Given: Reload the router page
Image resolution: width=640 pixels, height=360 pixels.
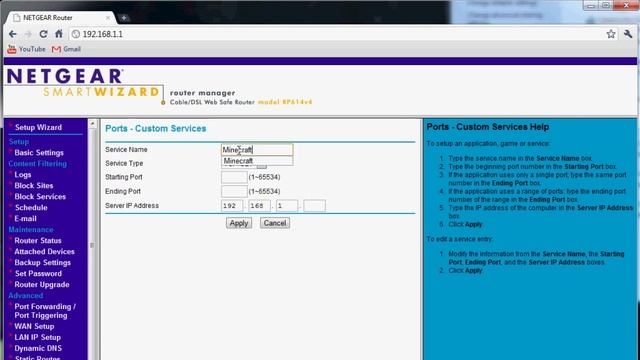Looking at the screenshot, I should pyautogui.click(x=43, y=34).
